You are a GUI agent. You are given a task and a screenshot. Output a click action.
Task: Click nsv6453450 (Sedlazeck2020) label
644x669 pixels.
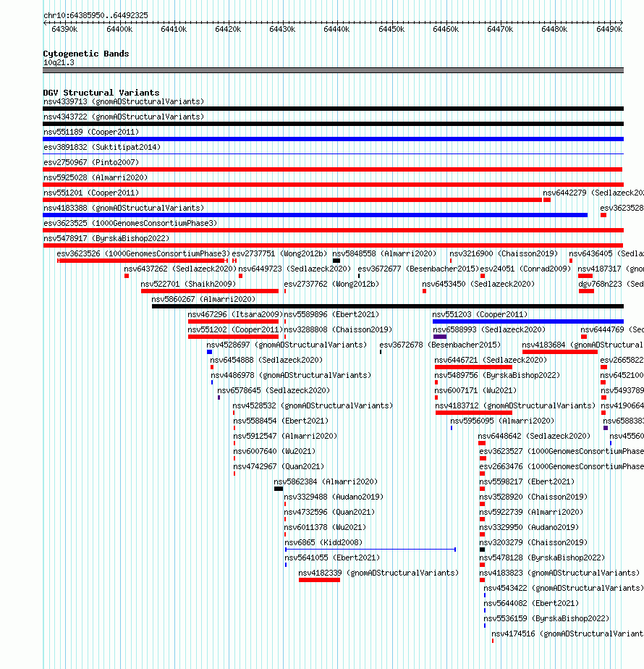478,284
